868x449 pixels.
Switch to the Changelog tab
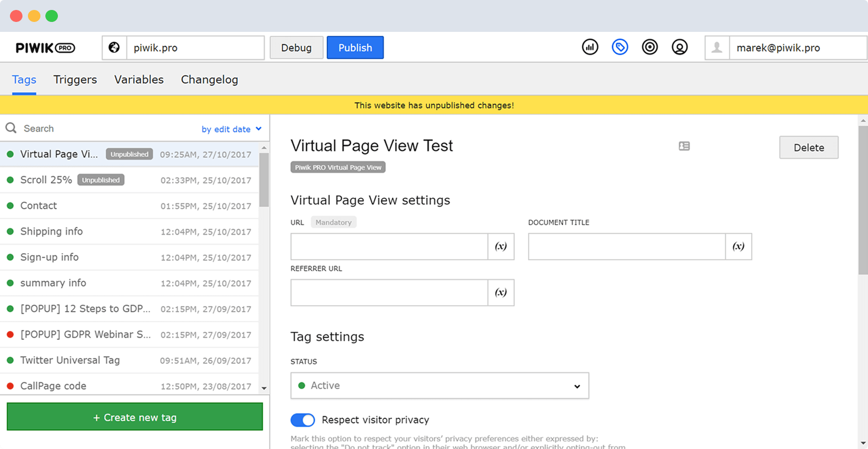click(x=210, y=80)
